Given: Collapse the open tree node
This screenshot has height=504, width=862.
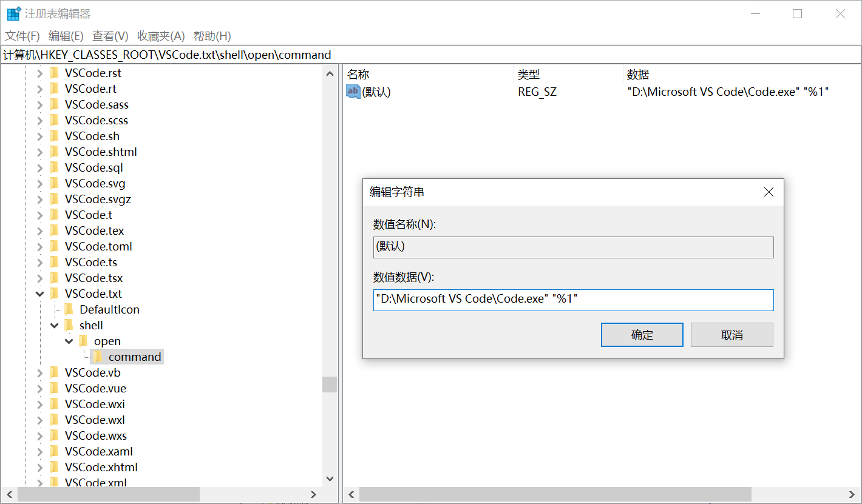Looking at the screenshot, I should [x=69, y=341].
